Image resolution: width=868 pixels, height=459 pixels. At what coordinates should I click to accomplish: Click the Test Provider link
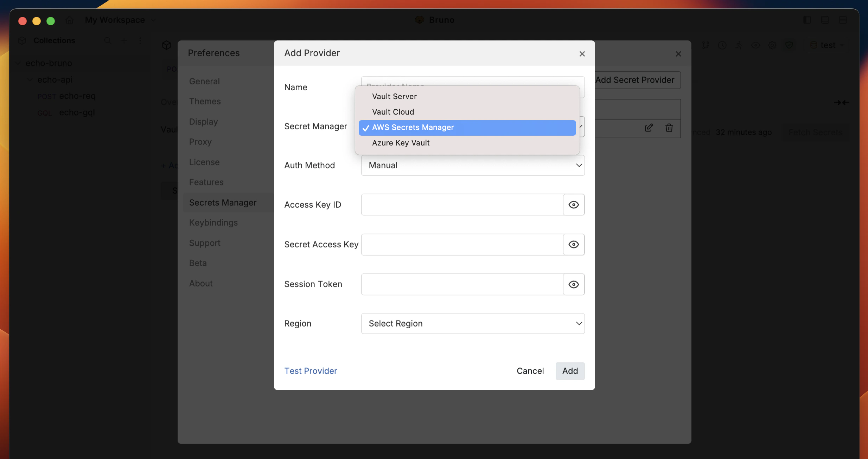tap(311, 371)
